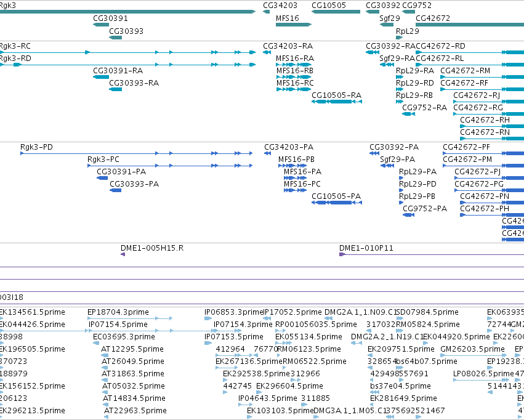Select the purple arrow under DME1-005H15.R
Screen dimensions: 524x420
point(123,254)
